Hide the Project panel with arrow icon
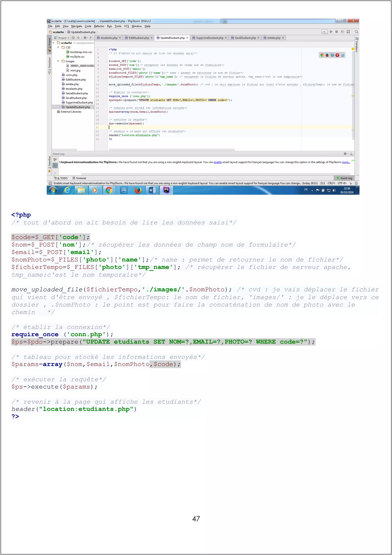392x555 pixels. point(91,38)
